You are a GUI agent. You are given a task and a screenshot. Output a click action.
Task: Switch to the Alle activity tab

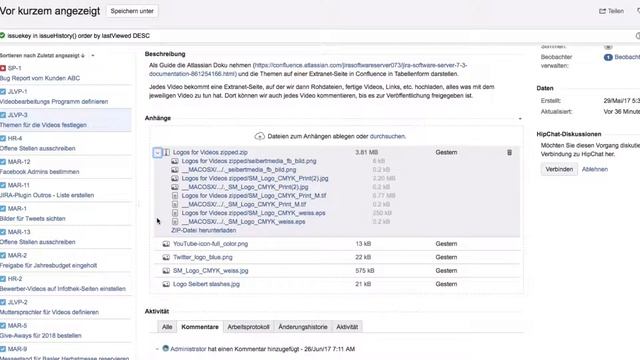(x=167, y=327)
